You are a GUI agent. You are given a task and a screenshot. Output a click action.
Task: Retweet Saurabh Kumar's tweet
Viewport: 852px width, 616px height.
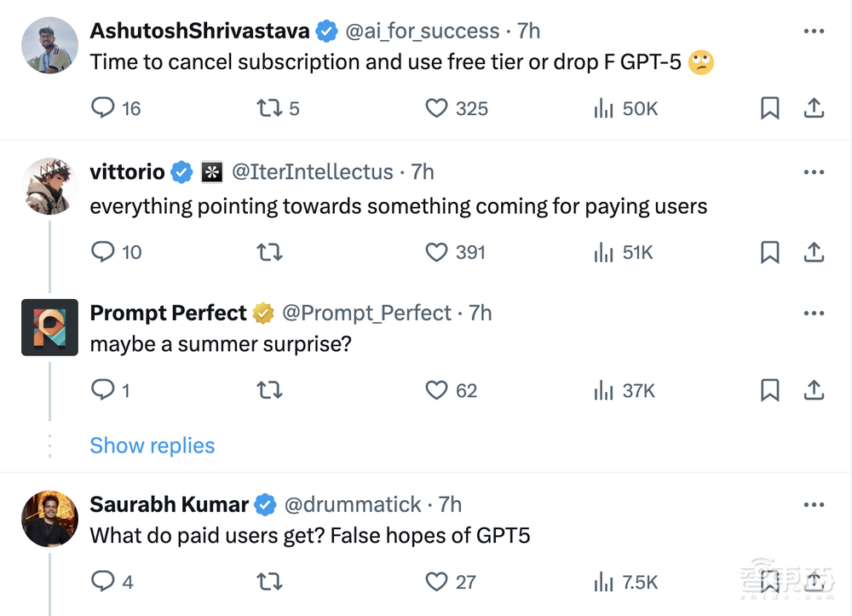pyautogui.click(x=269, y=582)
